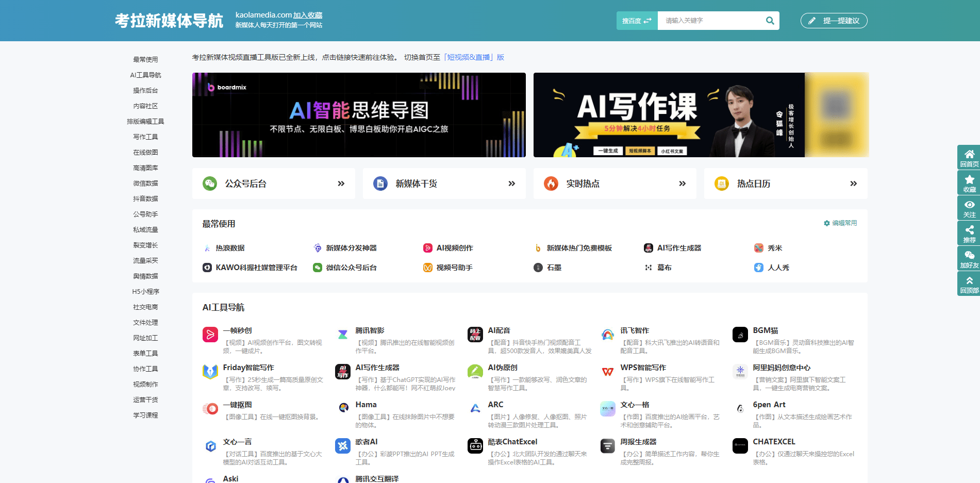The width and height of the screenshot is (980, 483).
Task: Open the 腾讯智影 icon
Action: 343,335
